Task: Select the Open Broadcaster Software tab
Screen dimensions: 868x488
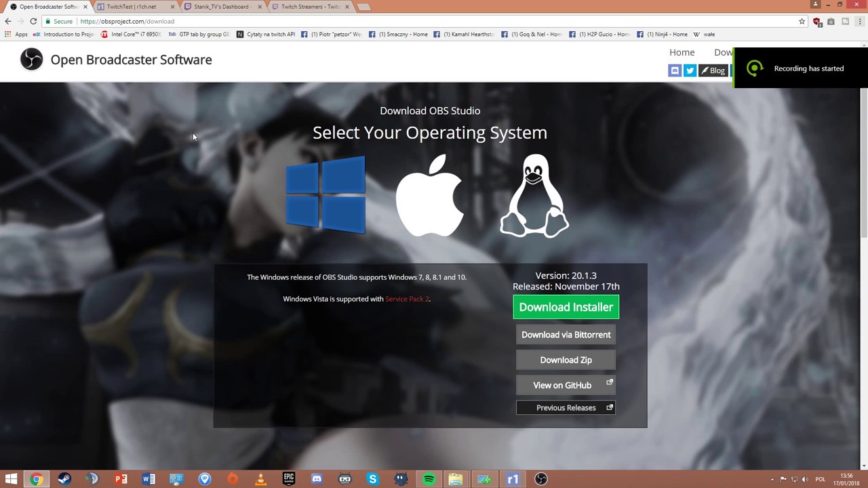Action: [47, 7]
